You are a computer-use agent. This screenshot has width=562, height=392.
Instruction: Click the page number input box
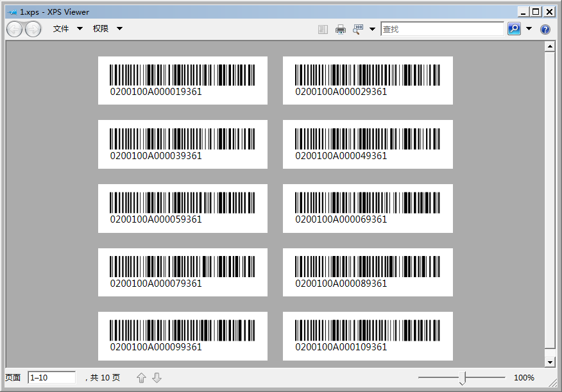click(51, 378)
